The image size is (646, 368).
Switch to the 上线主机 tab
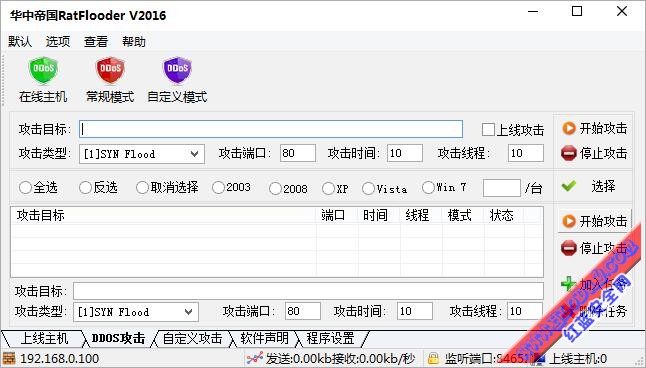[x=43, y=339]
